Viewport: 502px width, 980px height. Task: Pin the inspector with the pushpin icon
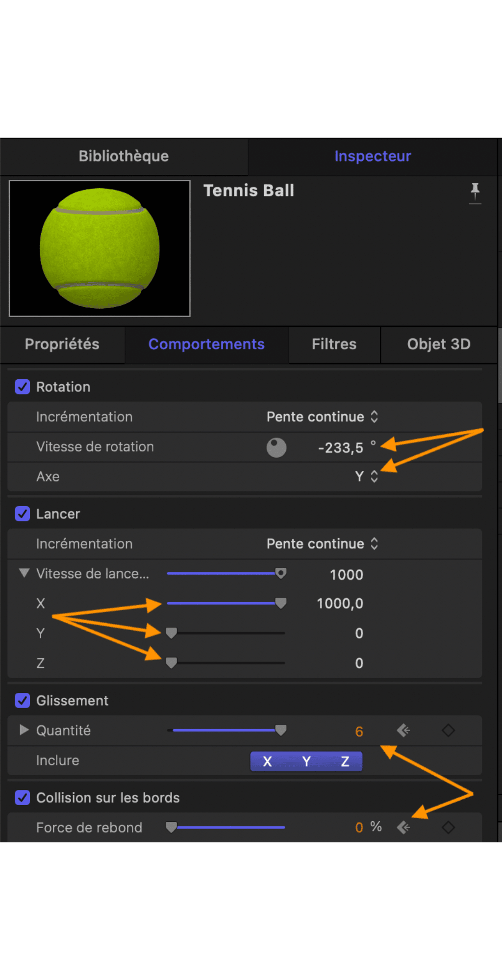475,193
